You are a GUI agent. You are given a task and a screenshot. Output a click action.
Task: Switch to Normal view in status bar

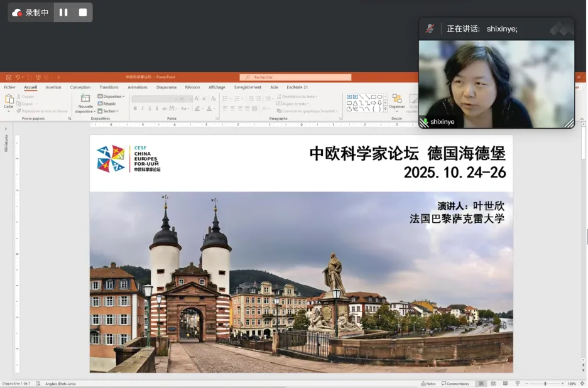tap(481, 384)
